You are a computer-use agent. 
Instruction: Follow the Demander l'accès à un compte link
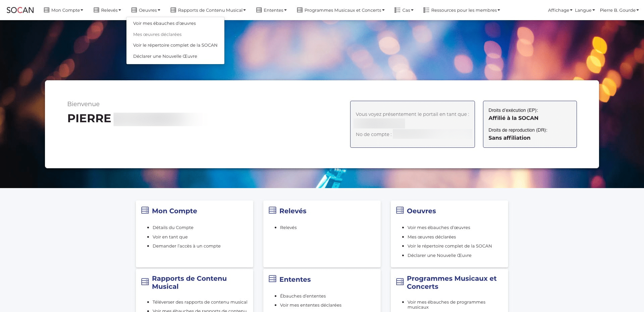click(x=186, y=246)
